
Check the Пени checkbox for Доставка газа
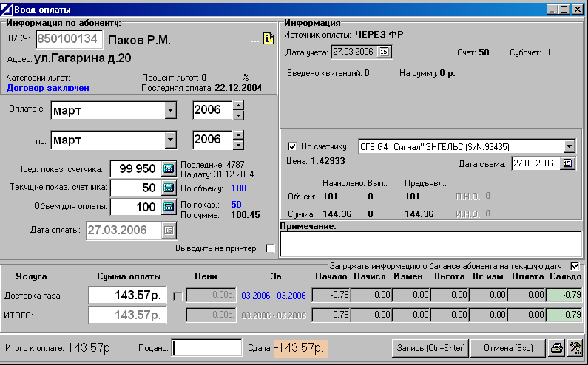coord(177,296)
